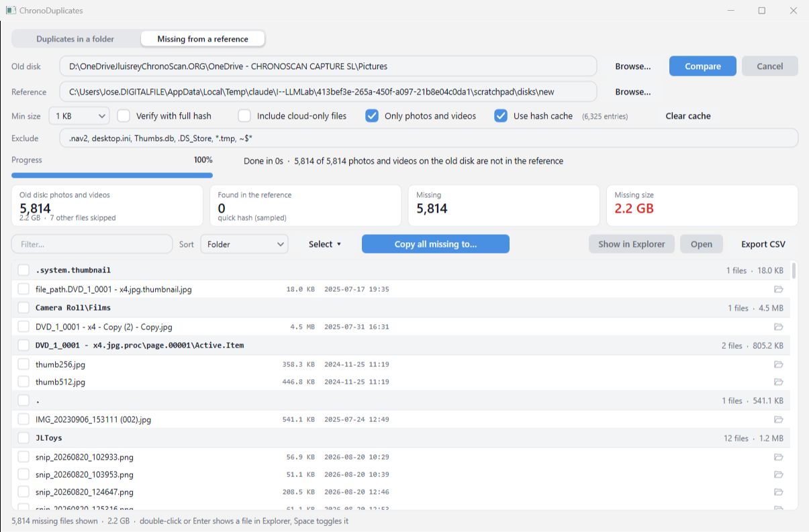Check the JLToys folder group checkbox
Image resolution: width=809 pixels, height=532 pixels.
[23, 438]
